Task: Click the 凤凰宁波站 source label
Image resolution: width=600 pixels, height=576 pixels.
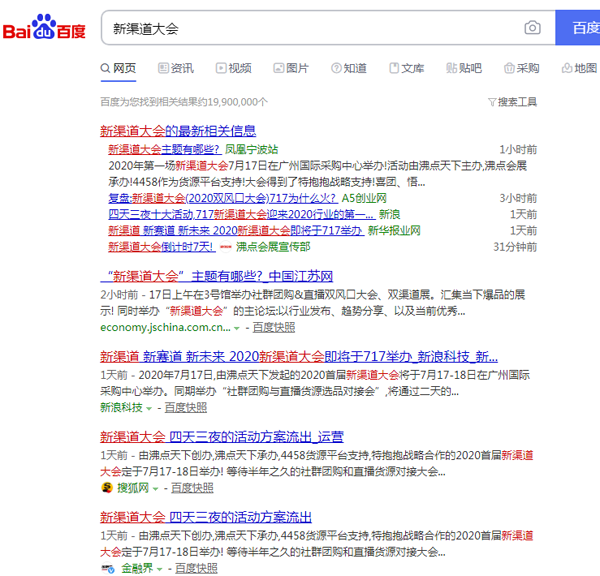Action: tap(251, 149)
